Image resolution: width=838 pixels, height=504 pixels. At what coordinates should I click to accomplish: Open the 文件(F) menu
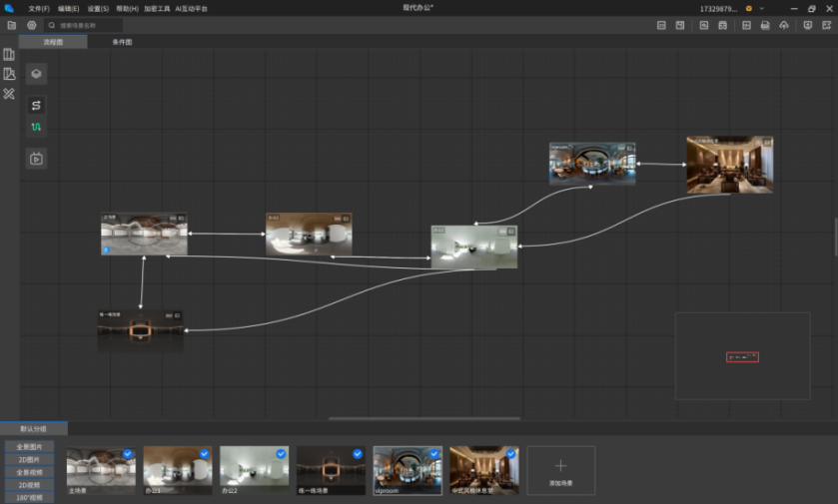pyautogui.click(x=39, y=8)
